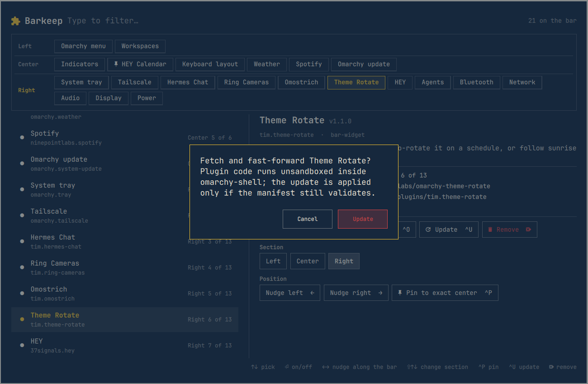Select the System tray chip

[x=82, y=82]
